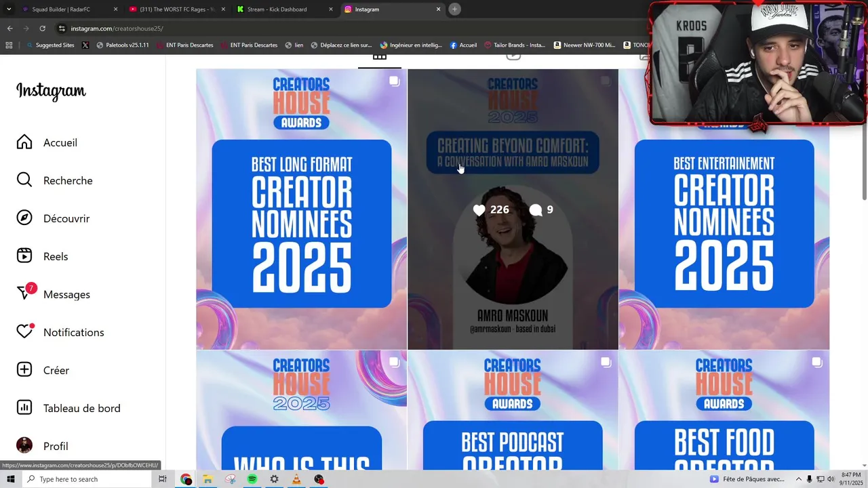The height and width of the screenshot is (488, 868).
Task: Click Créer to make a new post
Action: click(43, 370)
